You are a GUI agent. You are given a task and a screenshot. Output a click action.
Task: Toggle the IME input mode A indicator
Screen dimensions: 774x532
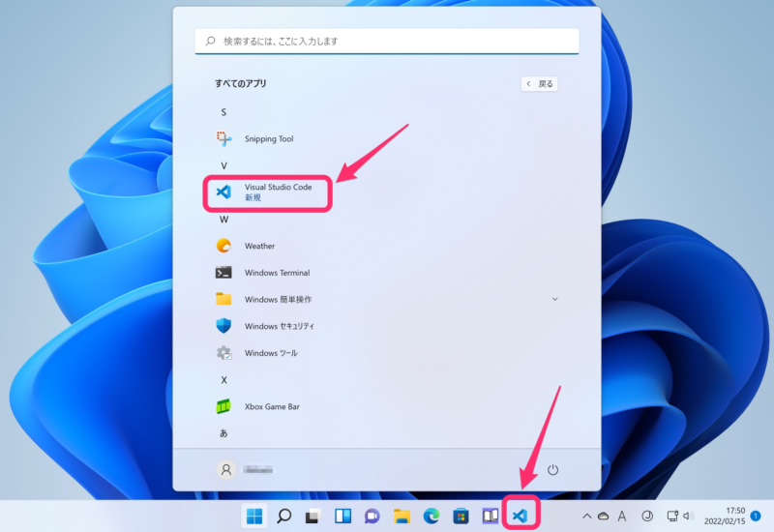pyautogui.click(x=622, y=517)
